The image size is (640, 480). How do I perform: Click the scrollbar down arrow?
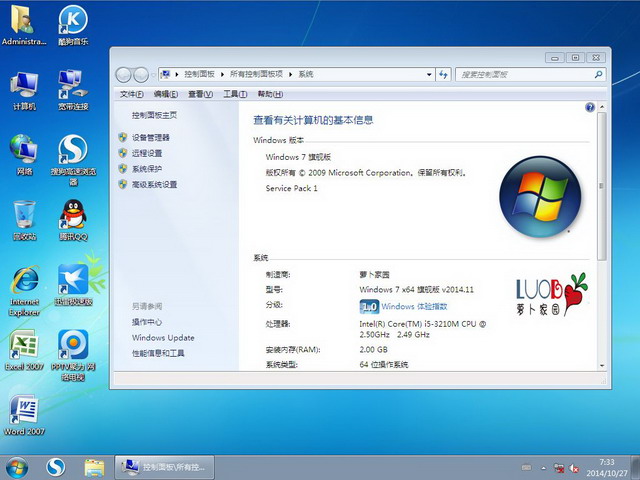602,366
